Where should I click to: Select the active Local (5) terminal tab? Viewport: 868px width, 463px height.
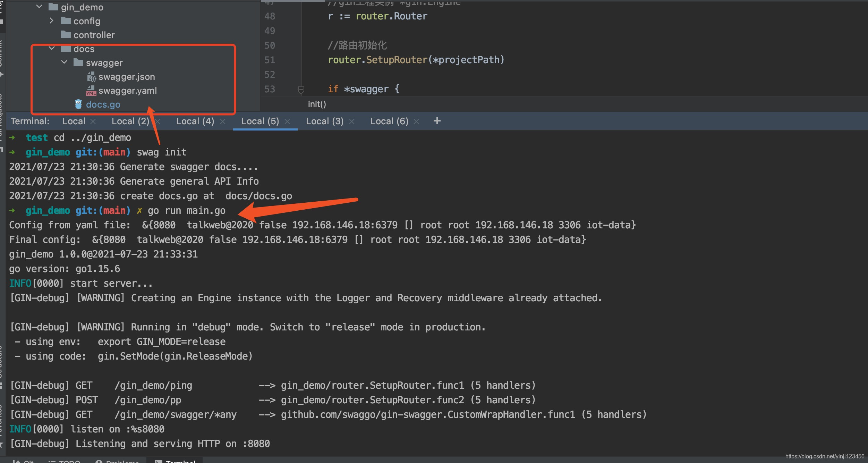pos(260,121)
